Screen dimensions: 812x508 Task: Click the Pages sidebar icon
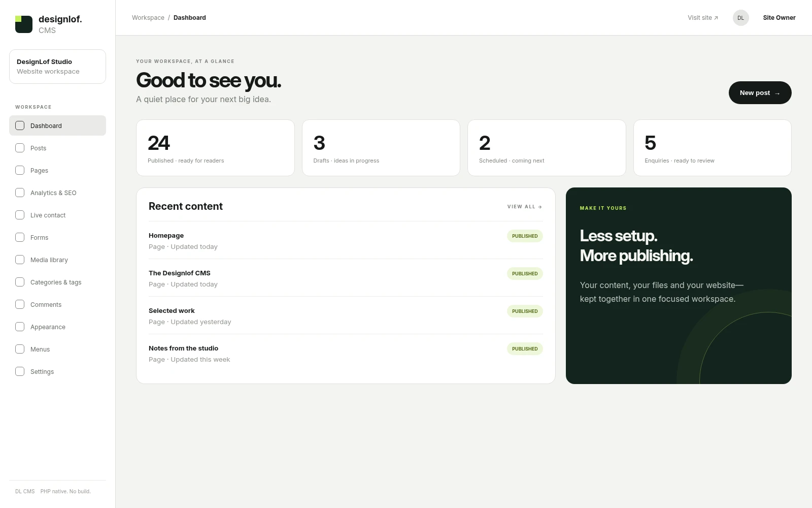[x=20, y=170]
